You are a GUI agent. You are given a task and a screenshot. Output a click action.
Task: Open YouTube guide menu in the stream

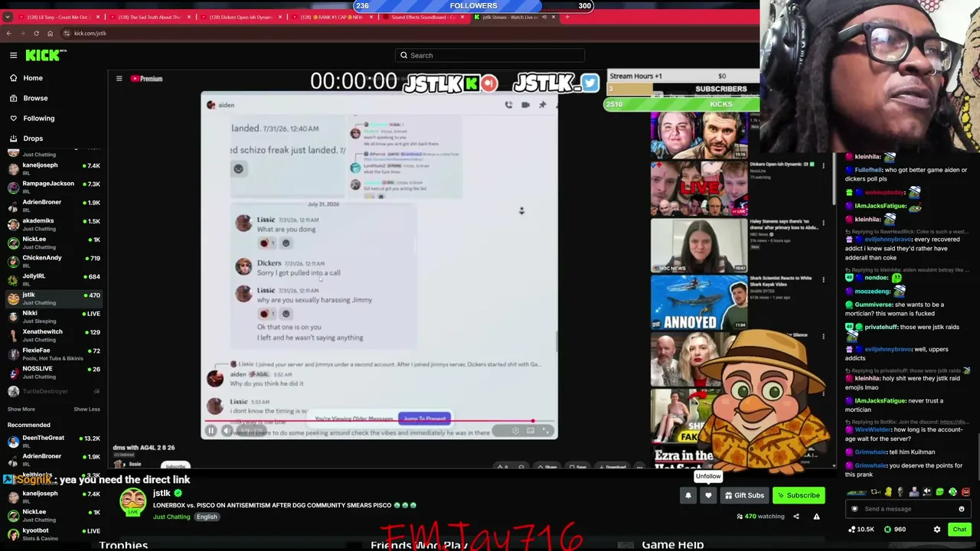point(119,79)
